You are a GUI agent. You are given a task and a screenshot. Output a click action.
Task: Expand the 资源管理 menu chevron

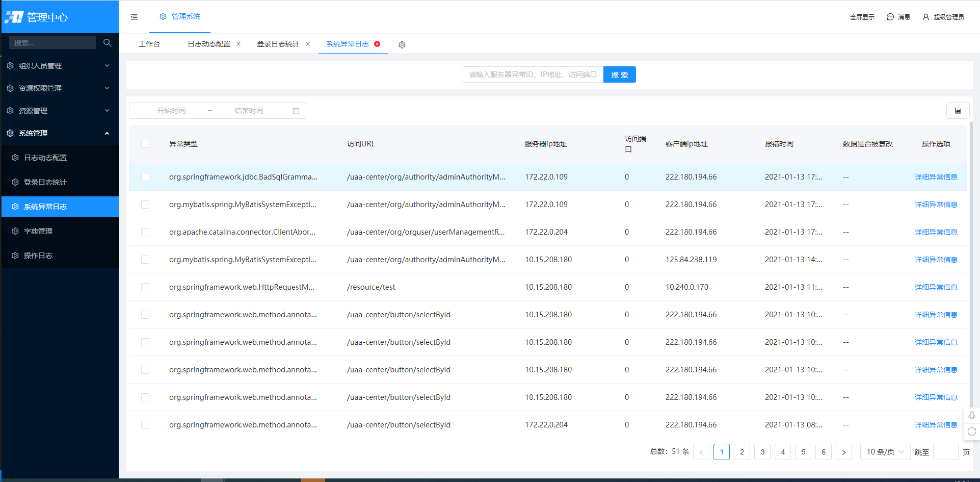[107, 111]
